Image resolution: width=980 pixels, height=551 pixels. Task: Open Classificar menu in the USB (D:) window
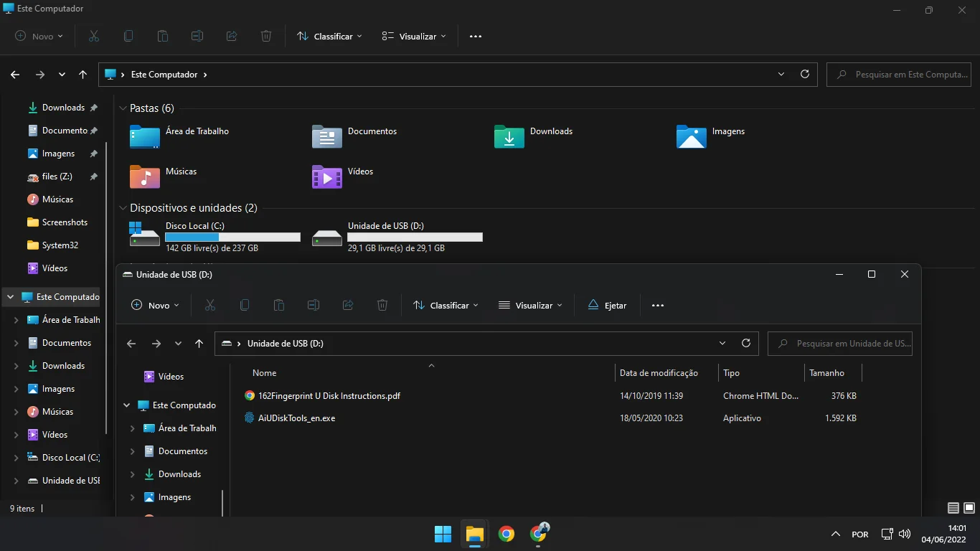tap(446, 305)
